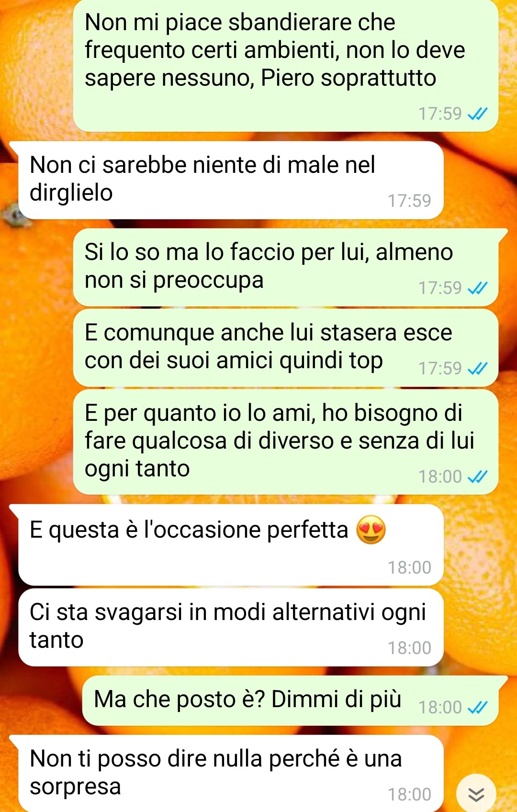Tap read receipt ticks on the Piero soprattutto message
The height and width of the screenshot is (812, 517).
point(477,114)
